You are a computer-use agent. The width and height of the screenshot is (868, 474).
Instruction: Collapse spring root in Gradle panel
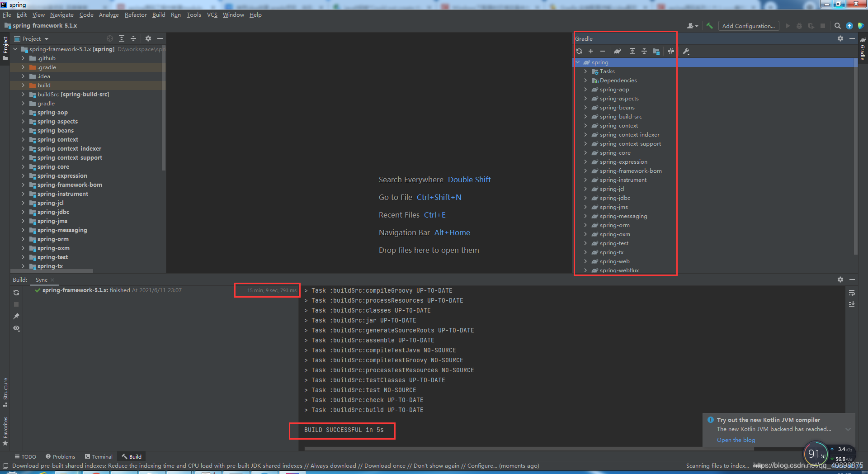(577, 62)
